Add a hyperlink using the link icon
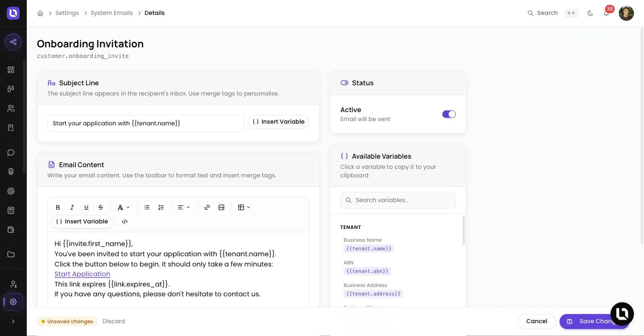 click(x=207, y=207)
